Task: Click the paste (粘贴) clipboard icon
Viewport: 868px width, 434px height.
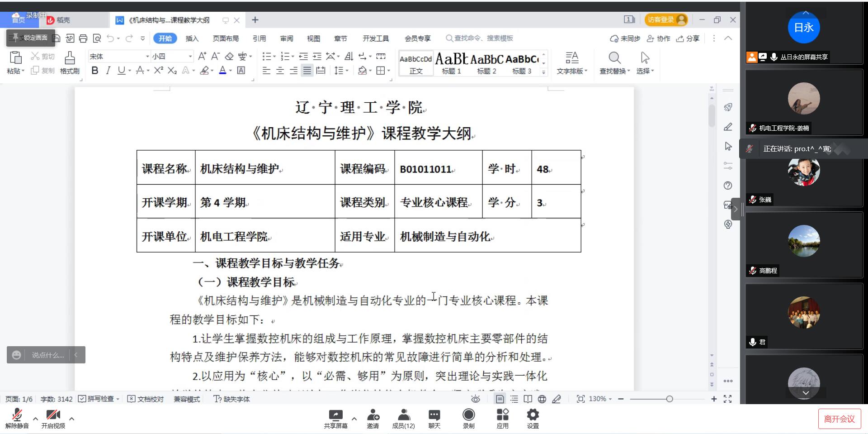Action: [x=15, y=57]
